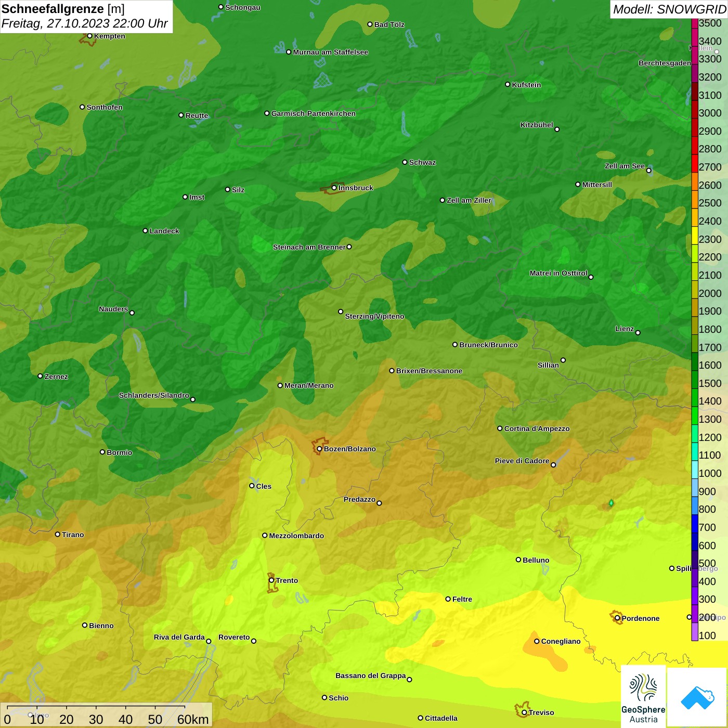Click the 'Schneefallgrenze [m]' title
728x728 pixels.
63,9
